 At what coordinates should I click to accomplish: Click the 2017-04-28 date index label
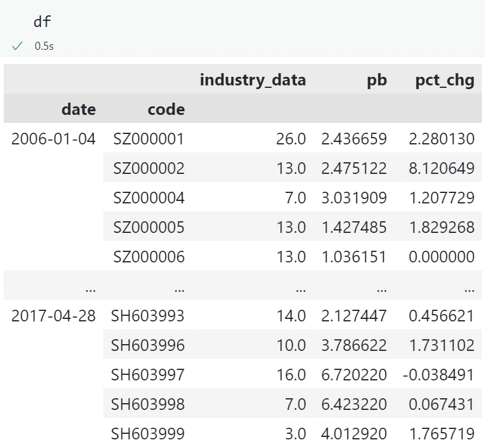tap(53, 316)
